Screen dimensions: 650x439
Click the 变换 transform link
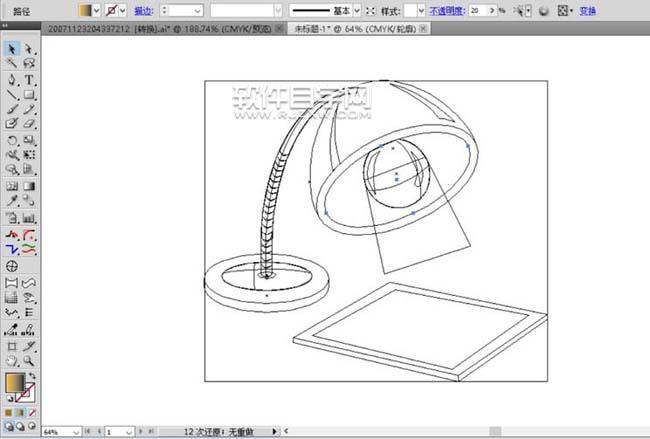pos(588,9)
